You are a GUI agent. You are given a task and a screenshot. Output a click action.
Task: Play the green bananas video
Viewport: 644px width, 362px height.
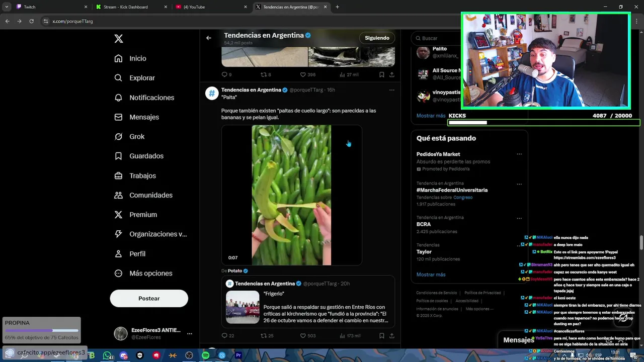291,195
